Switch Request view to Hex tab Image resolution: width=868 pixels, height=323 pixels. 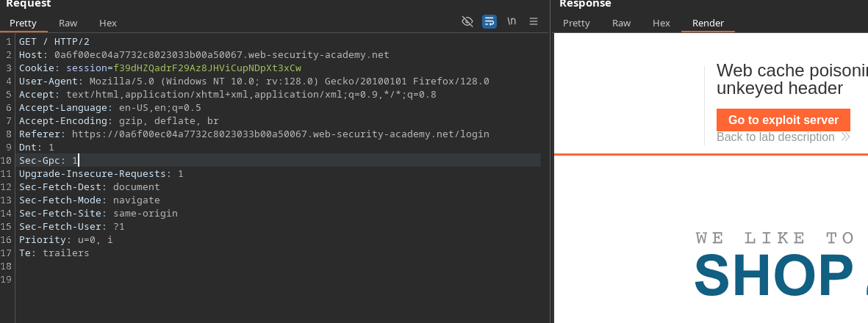pos(108,23)
